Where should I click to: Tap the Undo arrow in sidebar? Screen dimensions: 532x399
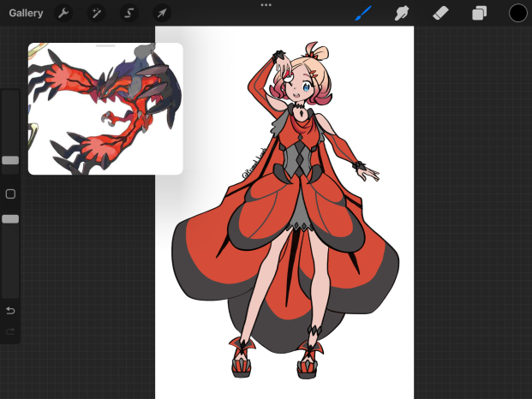tap(10, 310)
